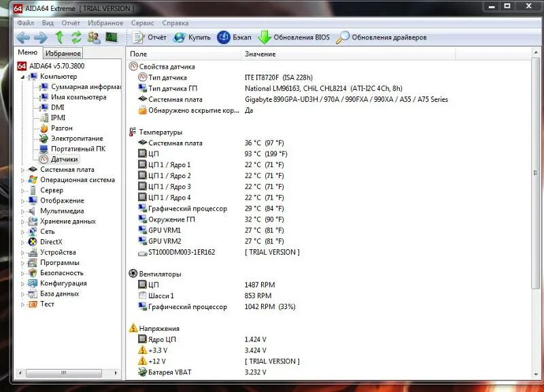Select IPMI tree item
Viewport: 544px width, 392px height.
pos(58,118)
